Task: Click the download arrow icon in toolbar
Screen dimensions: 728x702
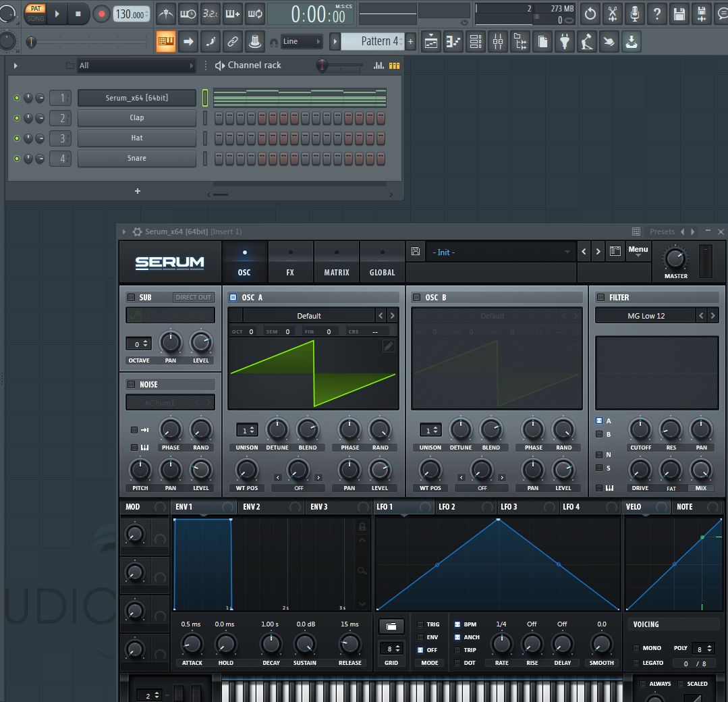Action: coord(632,42)
